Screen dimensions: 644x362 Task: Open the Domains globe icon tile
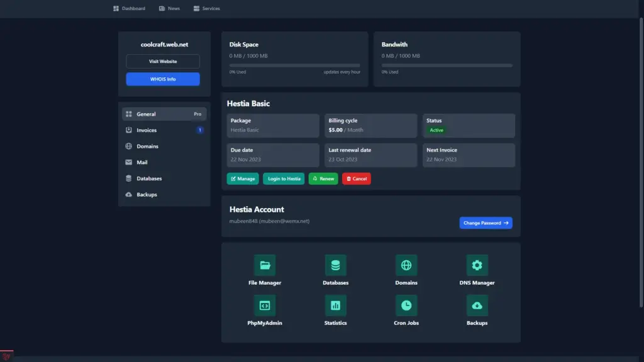tap(406, 265)
